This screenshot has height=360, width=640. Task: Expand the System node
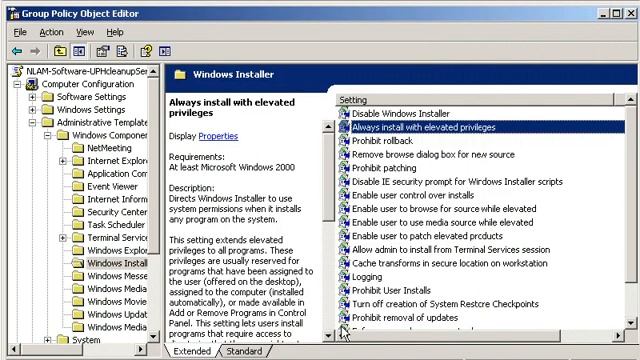click(x=48, y=340)
